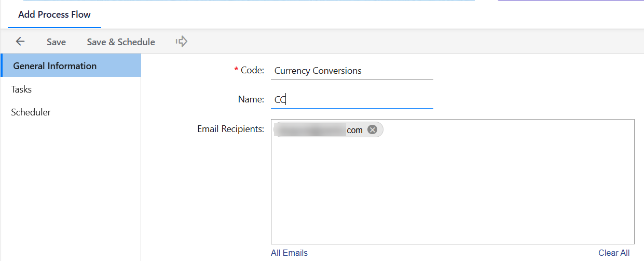Switch to the Tasks section
Viewport: 644px width, 261px height.
click(x=21, y=89)
